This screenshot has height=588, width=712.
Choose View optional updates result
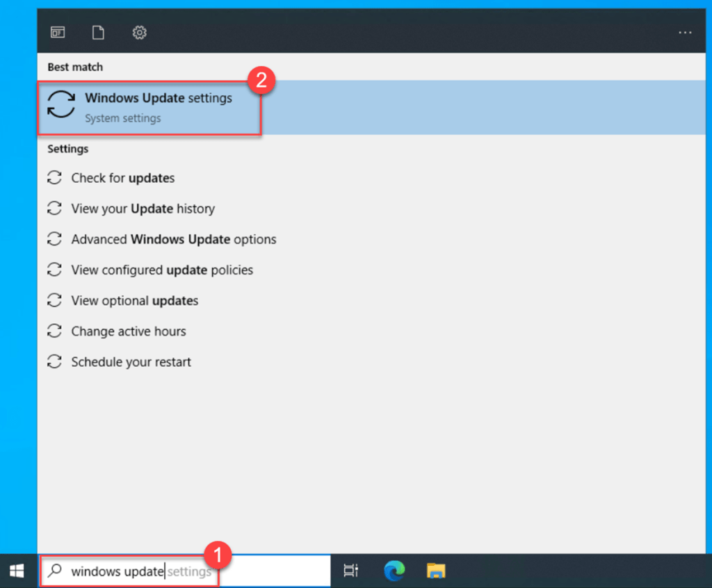(134, 300)
